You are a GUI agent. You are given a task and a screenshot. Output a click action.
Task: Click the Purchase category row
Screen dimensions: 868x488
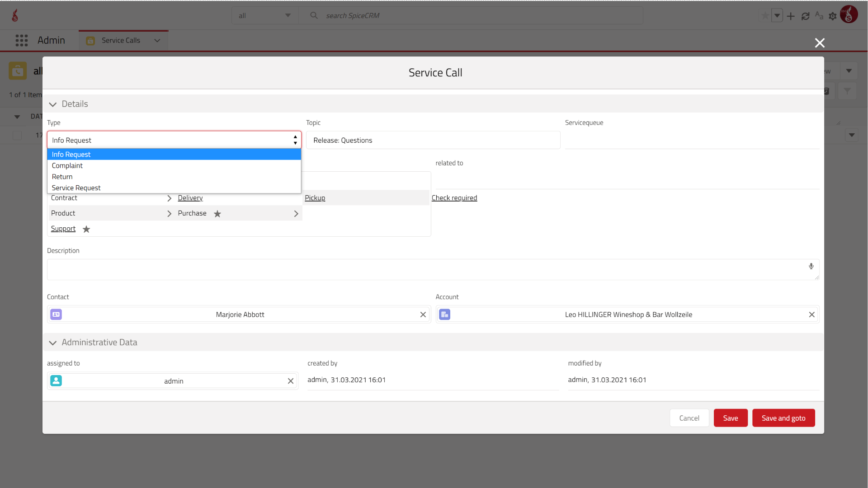[x=239, y=213]
